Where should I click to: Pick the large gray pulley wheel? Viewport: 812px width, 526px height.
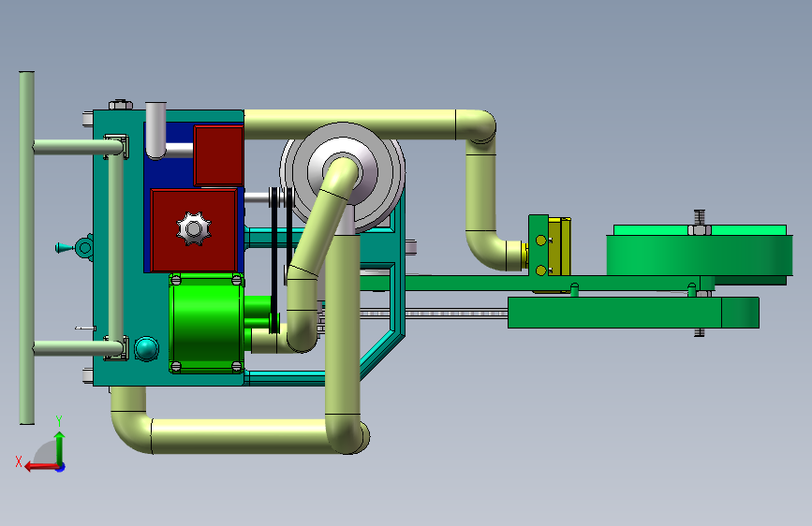[343, 176]
